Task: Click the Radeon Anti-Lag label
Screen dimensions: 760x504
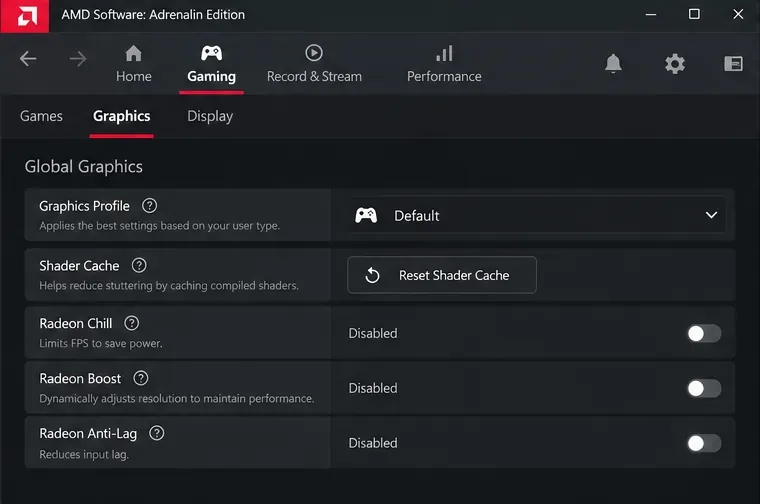Action: tap(88, 434)
